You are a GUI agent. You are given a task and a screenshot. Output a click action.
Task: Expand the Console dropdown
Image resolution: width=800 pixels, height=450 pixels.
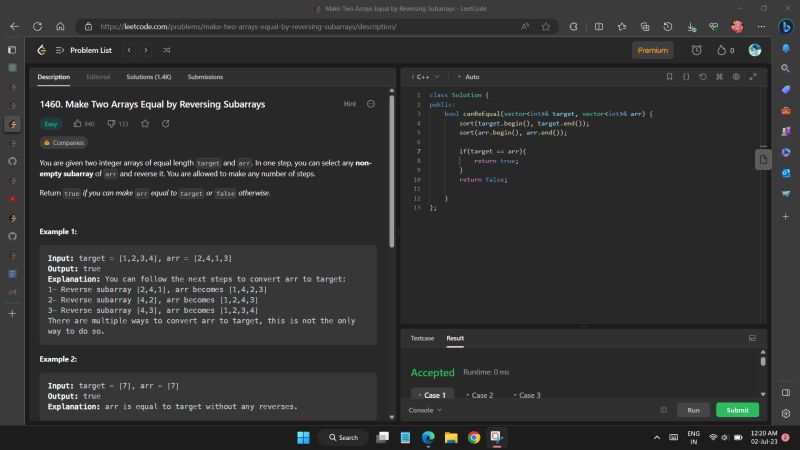[x=425, y=410]
